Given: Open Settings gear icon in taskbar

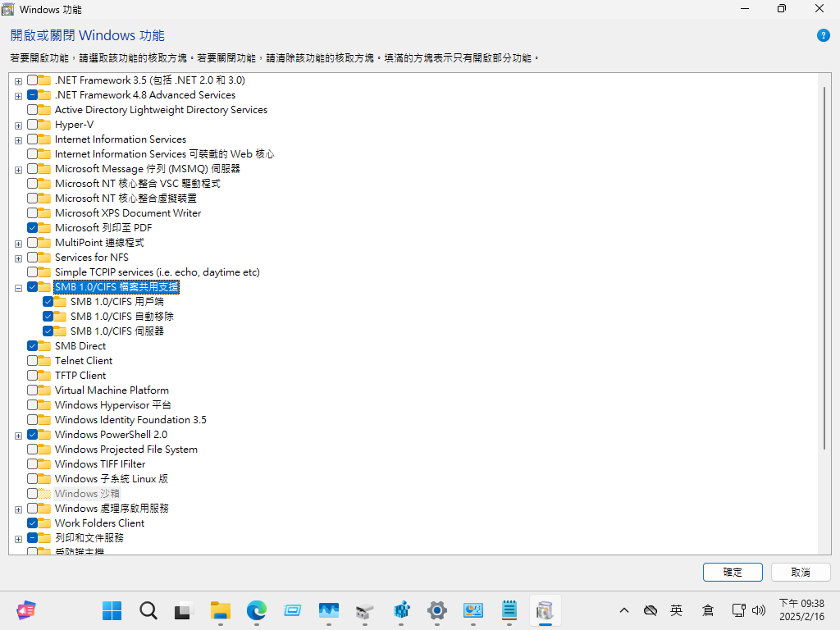Looking at the screenshot, I should pos(437,610).
